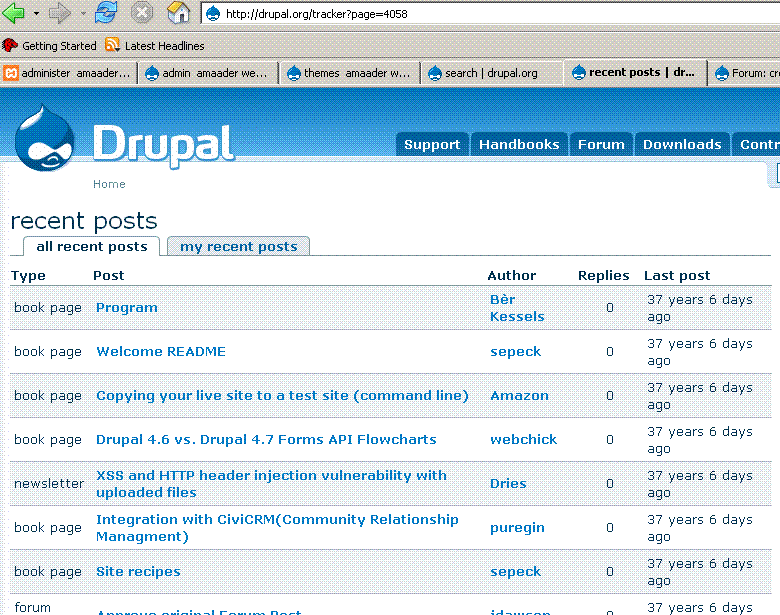780x615 pixels.
Task: Open author sepeck in Site recipes row
Action: click(515, 572)
